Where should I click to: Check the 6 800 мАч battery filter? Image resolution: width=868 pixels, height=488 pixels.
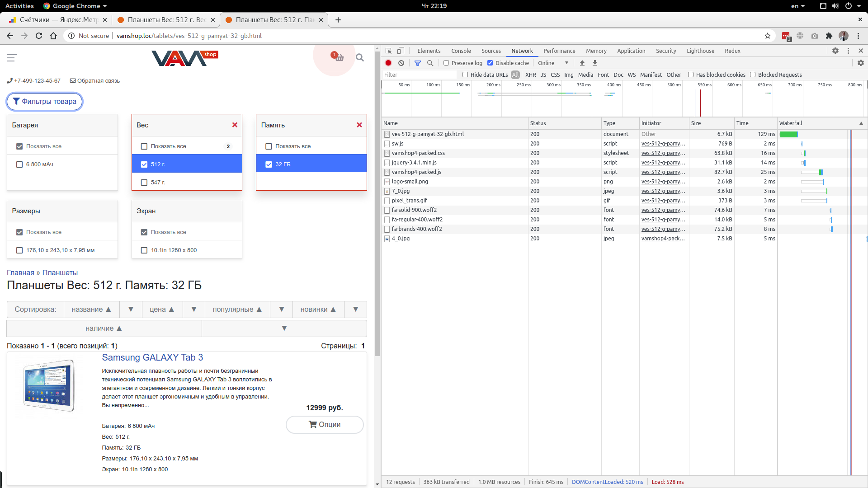[x=19, y=164]
